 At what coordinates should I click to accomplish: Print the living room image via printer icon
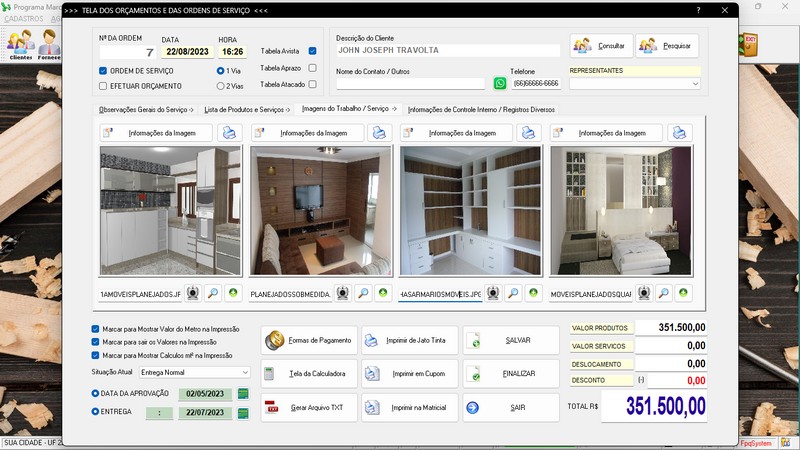tap(379, 133)
